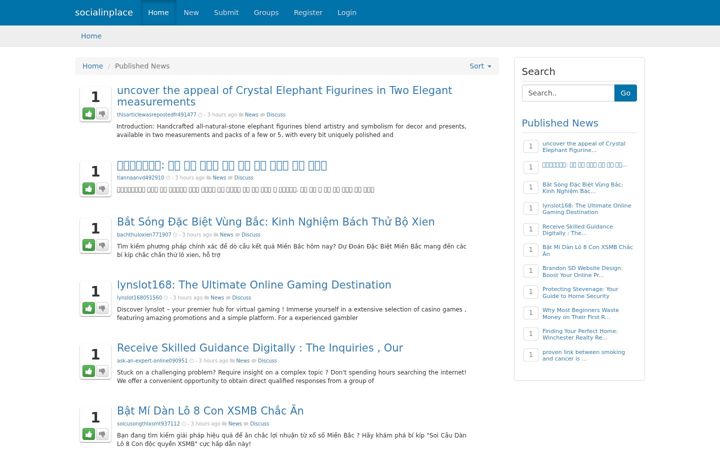
Task: Click Discuss under Receive Skilled Guidance post
Action: tap(267, 360)
